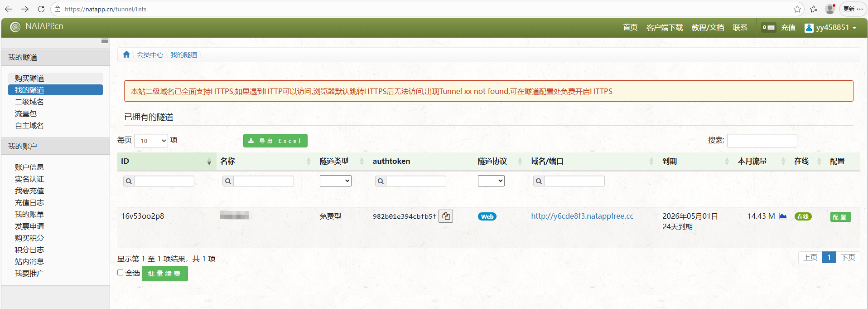Screen dimensions: 868x309
Task: Open the browser 更新 menu
Action: tap(853, 9)
